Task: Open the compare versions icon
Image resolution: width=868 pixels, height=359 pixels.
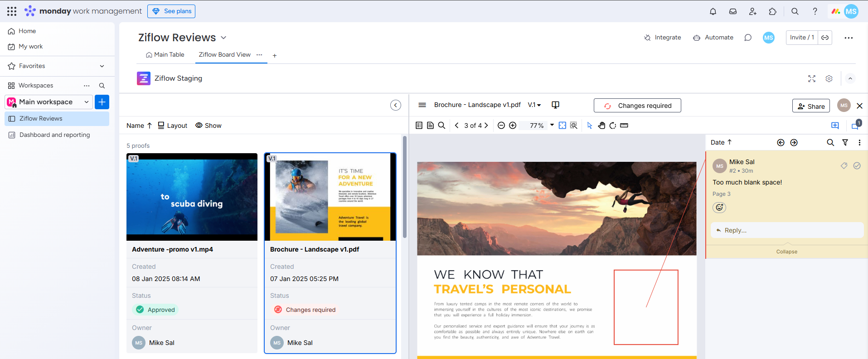Action: 555,105
